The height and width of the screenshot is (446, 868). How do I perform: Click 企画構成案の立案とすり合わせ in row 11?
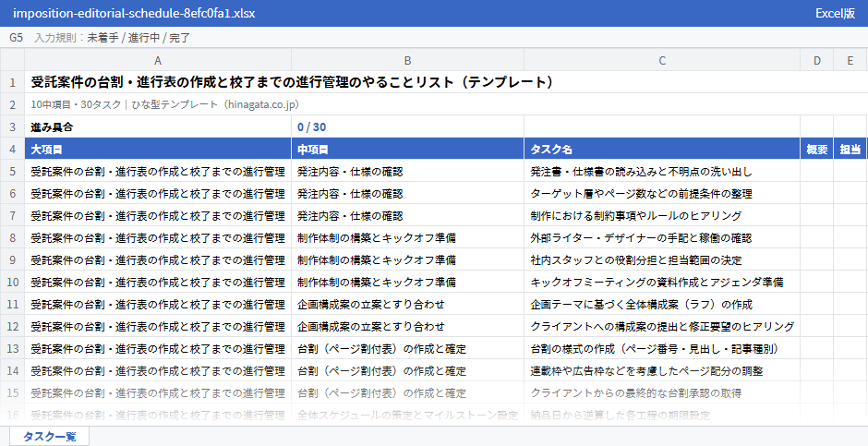pyautogui.click(x=407, y=305)
